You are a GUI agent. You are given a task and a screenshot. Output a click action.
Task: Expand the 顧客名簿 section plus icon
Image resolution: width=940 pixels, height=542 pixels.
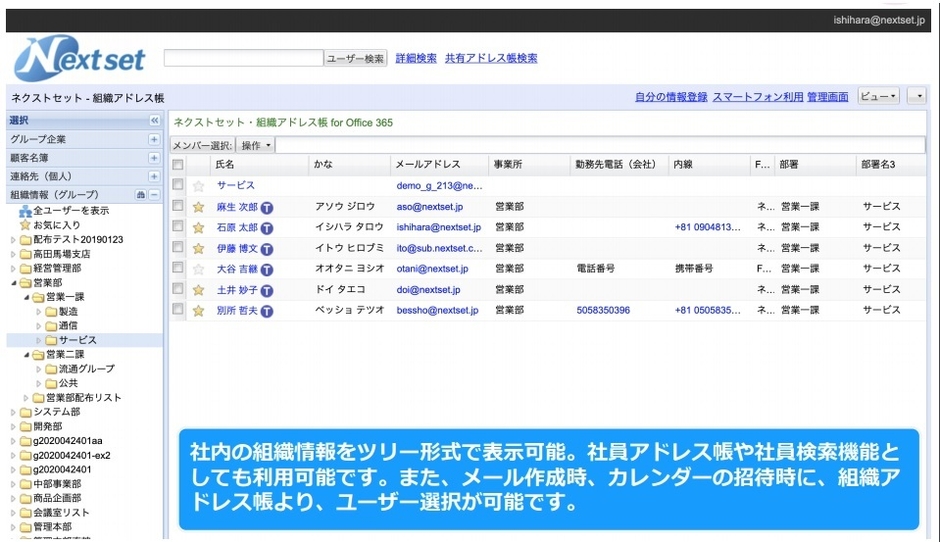click(x=154, y=158)
